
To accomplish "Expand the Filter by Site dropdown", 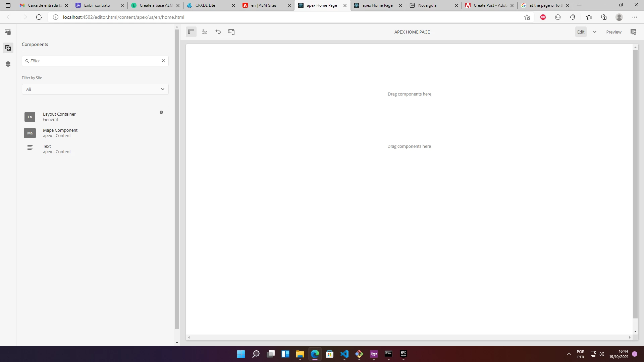I will click(95, 89).
